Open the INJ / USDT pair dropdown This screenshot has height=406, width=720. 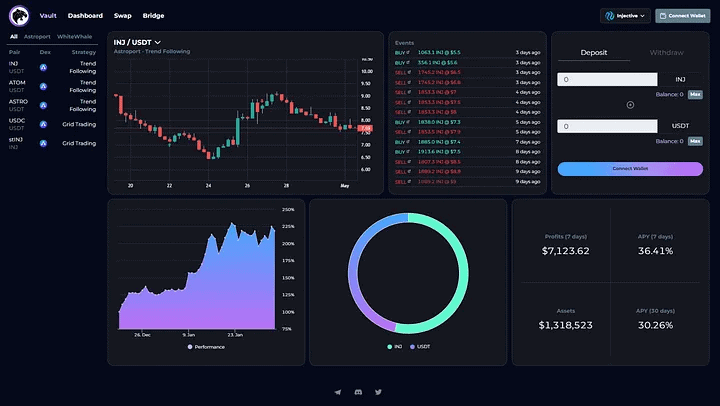(x=137, y=42)
